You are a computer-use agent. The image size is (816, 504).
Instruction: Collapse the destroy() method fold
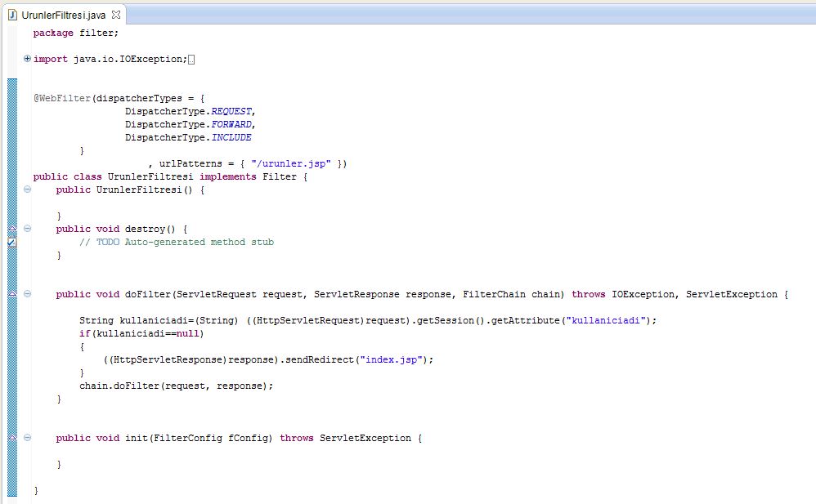point(27,229)
